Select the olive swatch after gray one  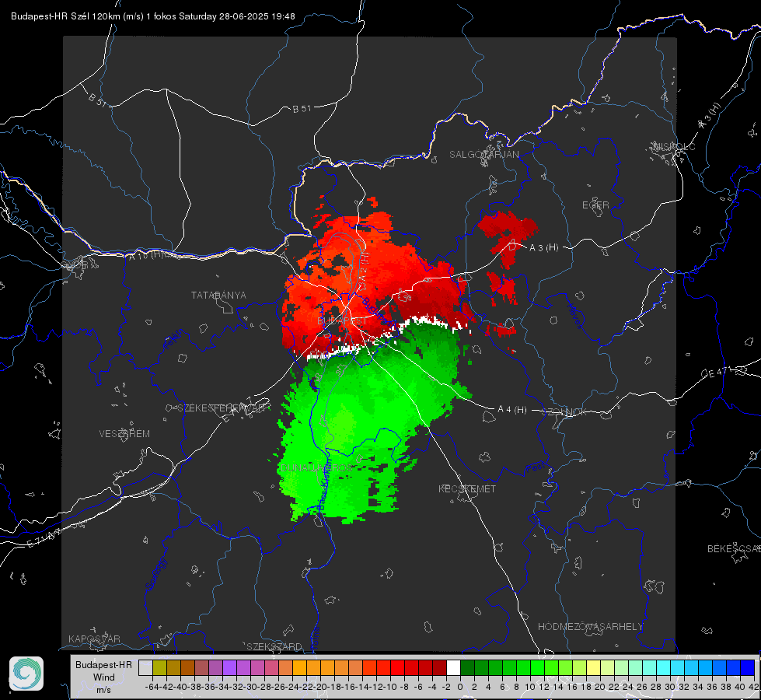click(x=159, y=667)
